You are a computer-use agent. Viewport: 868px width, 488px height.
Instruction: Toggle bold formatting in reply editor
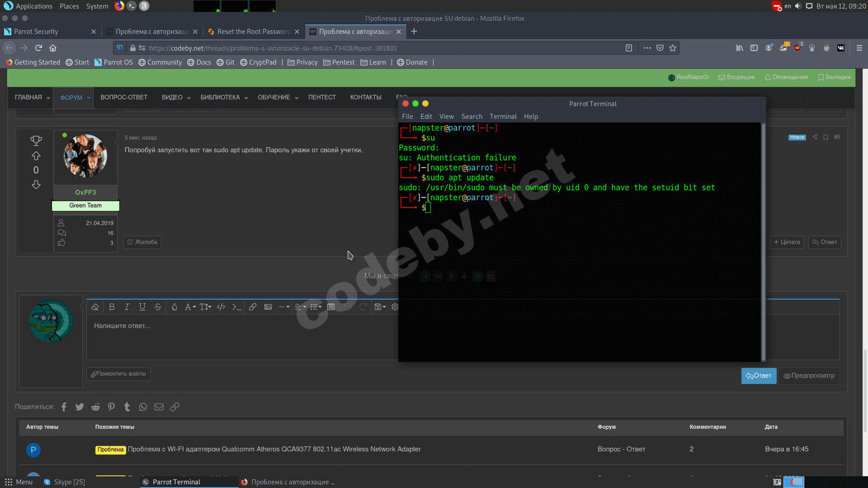click(112, 307)
